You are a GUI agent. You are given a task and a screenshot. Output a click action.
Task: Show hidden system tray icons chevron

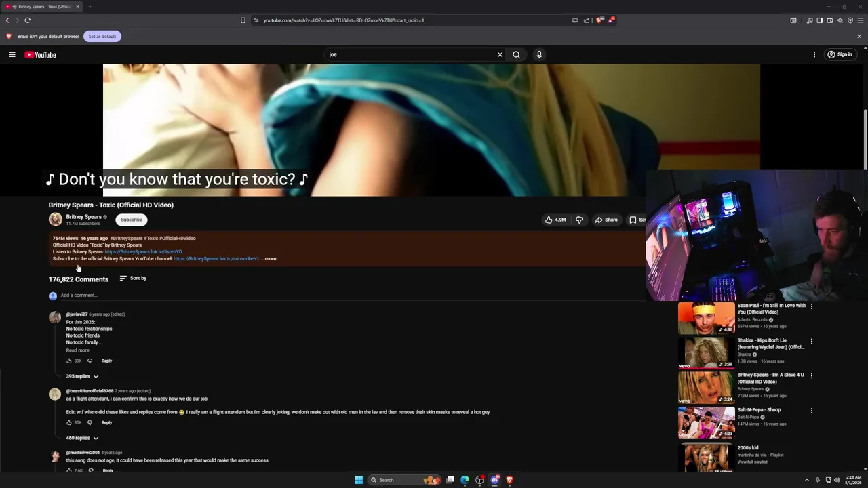pyautogui.click(x=806, y=480)
